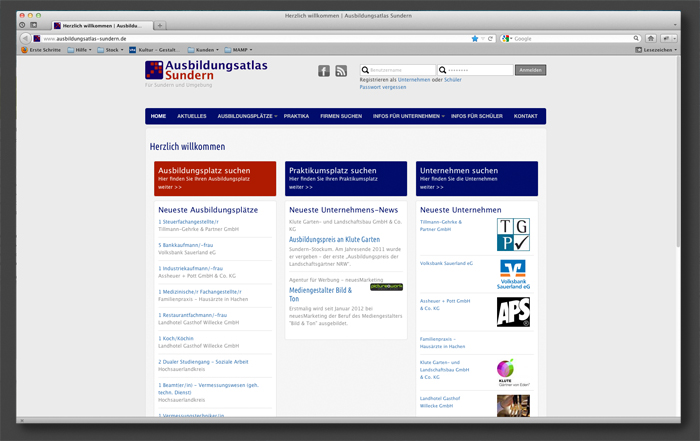The width and height of the screenshot is (700, 441).
Task: Open the URL bar history dropdown arrow
Action: 483,39
